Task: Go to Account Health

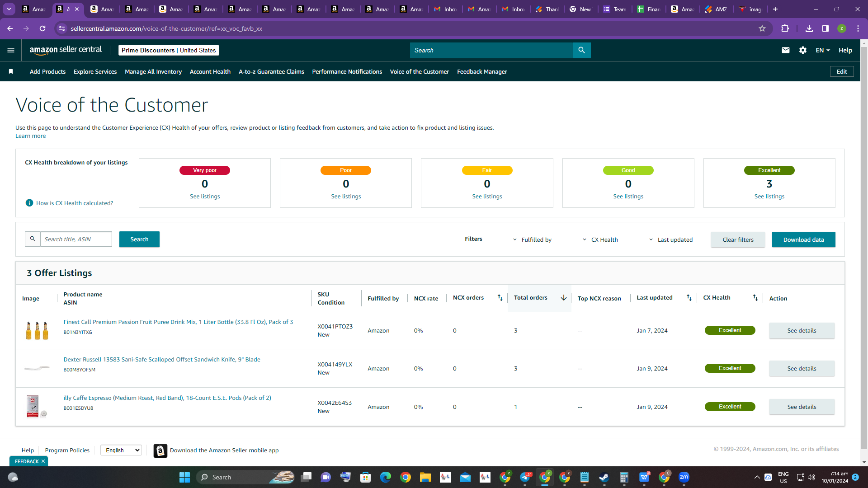Action: point(210,71)
